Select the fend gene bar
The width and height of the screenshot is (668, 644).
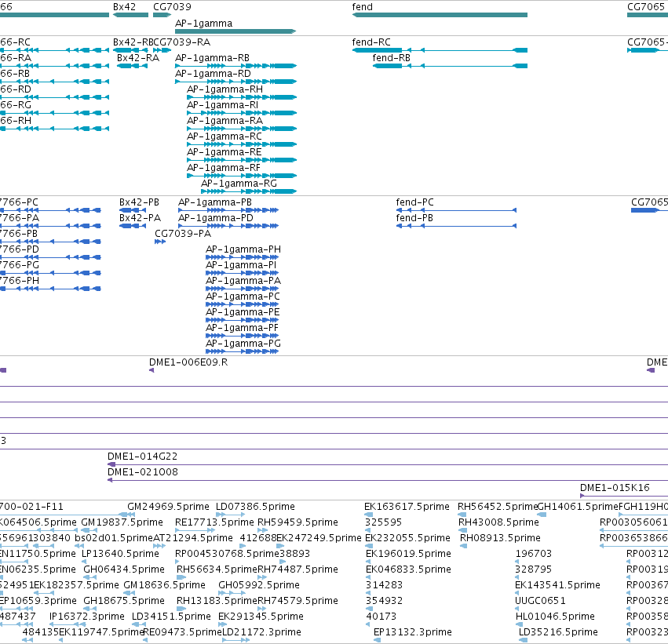click(x=440, y=15)
